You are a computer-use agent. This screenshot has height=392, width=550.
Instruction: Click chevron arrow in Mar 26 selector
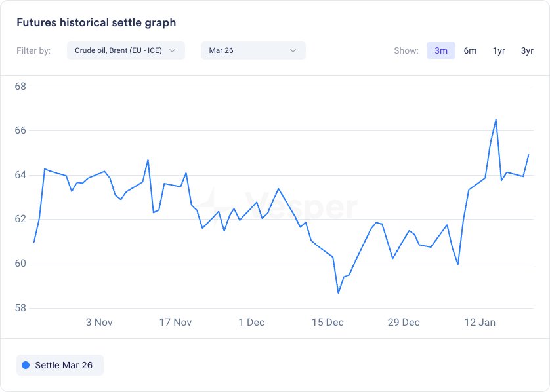pos(293,50)
